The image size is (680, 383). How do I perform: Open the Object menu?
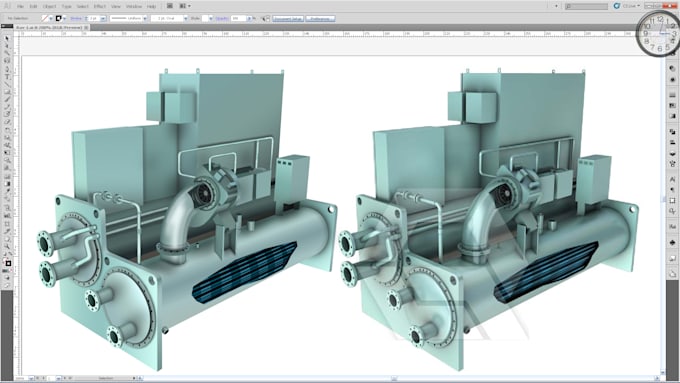(49, 7)
